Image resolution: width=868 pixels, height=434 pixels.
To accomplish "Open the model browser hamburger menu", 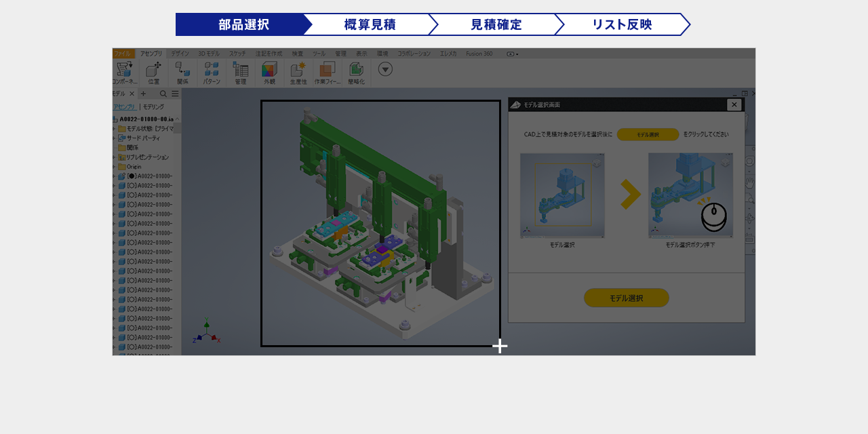I will click(175, 94).
